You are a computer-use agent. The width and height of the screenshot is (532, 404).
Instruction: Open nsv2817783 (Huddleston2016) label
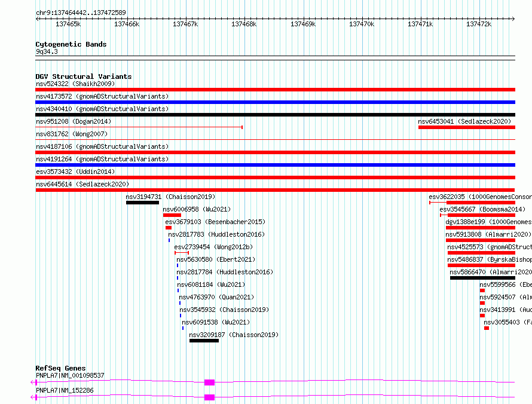click(x=216, y=234)
